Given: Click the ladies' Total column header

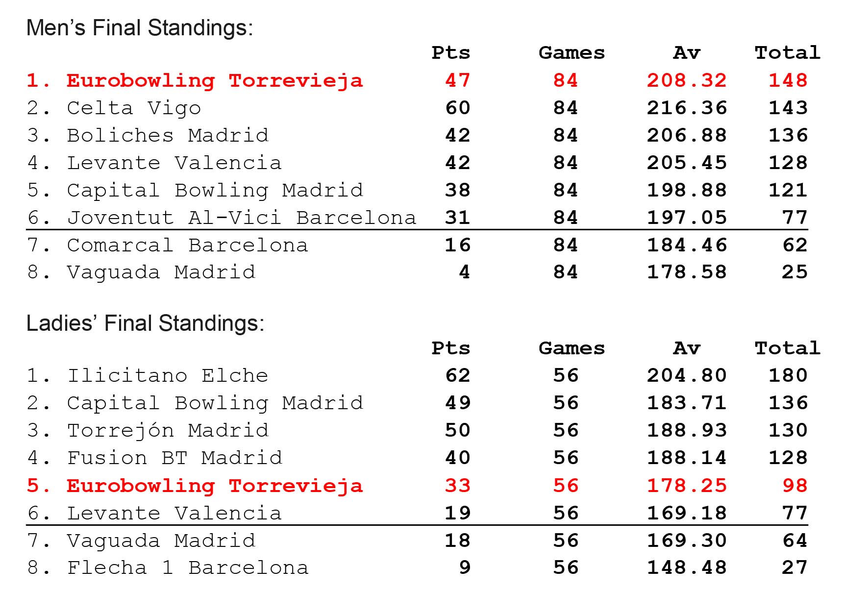Looking at the screenshot, I should pos(788,348).
